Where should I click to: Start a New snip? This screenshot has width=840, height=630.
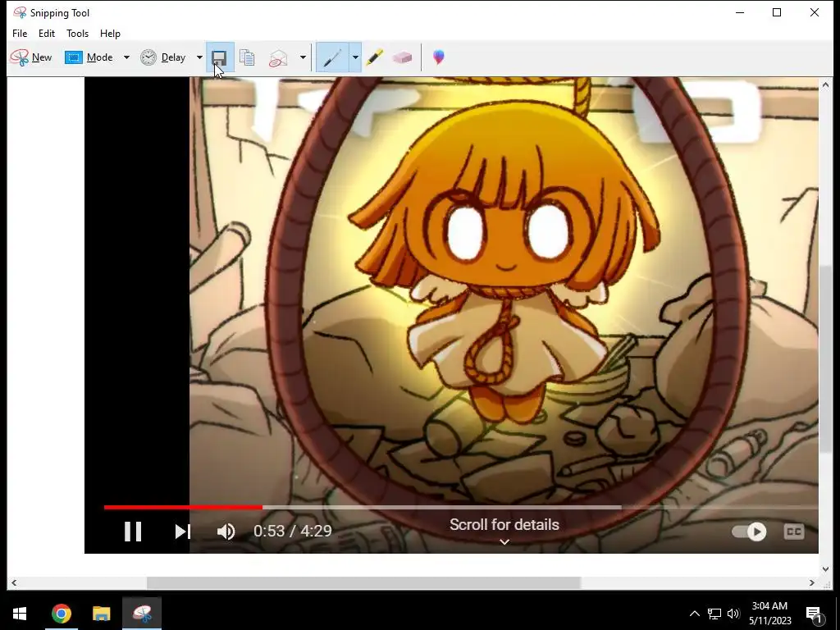pos(30,57)
